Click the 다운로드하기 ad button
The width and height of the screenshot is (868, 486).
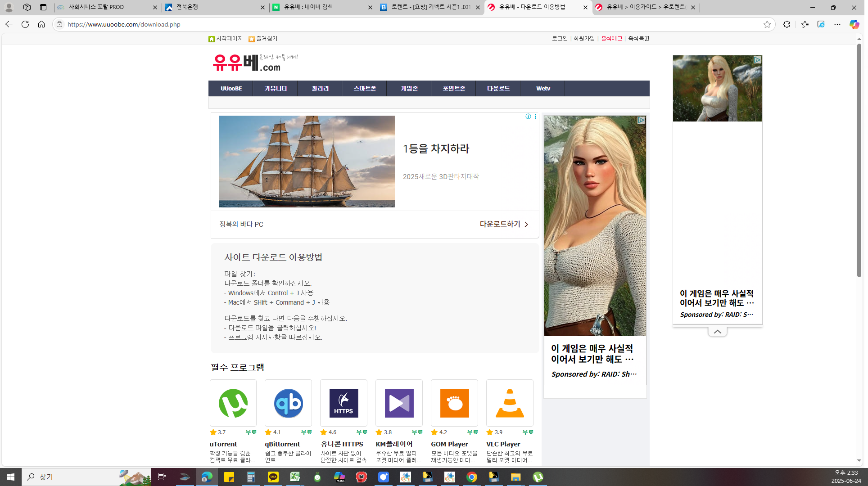click(504, 224)
